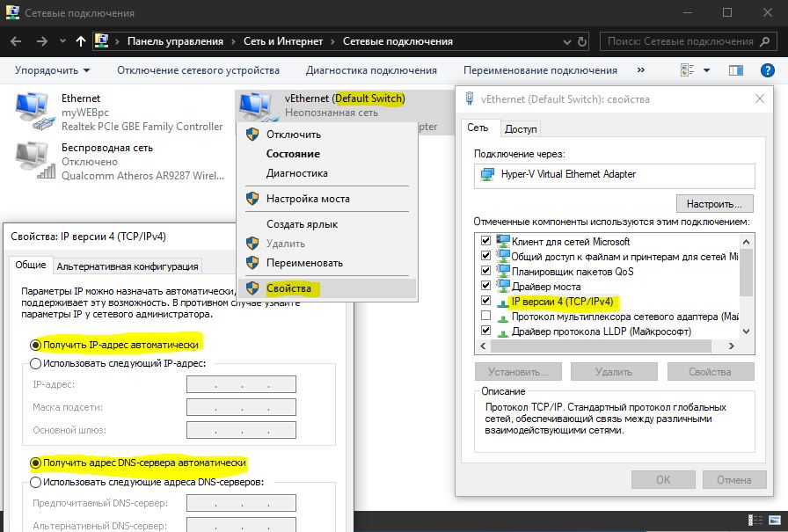Open the Упорядочить dropdown menu
This screenshot has height=532, width=788.
(x=52, y=70)
